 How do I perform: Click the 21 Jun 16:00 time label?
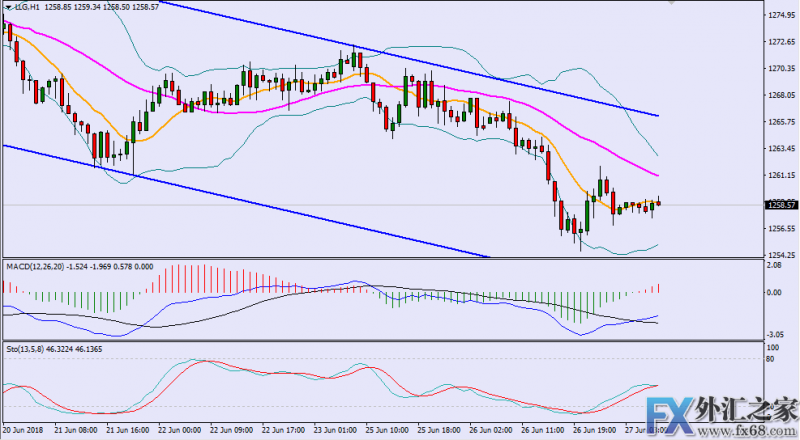(x=125, y=428)
